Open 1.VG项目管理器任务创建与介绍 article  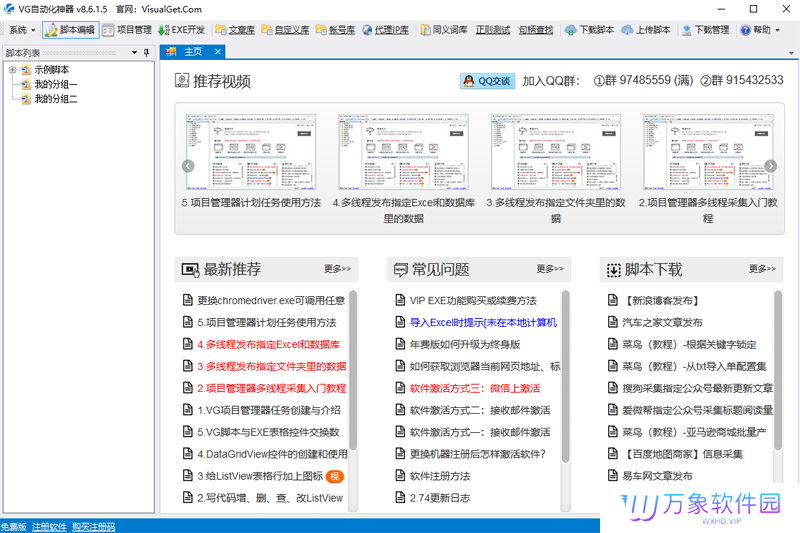pyautogui.click(x=269, y=411)
